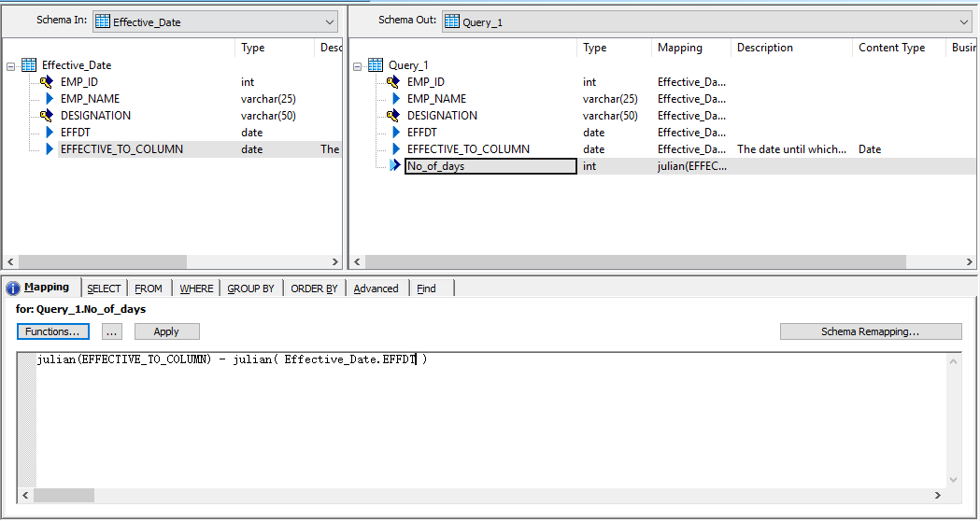Viewport: 980px width, 521px height.
Task: Click the EFFECTIVE_TO_COLUMN arrow icon in Schema Out
Action: [x=395, y=149]
